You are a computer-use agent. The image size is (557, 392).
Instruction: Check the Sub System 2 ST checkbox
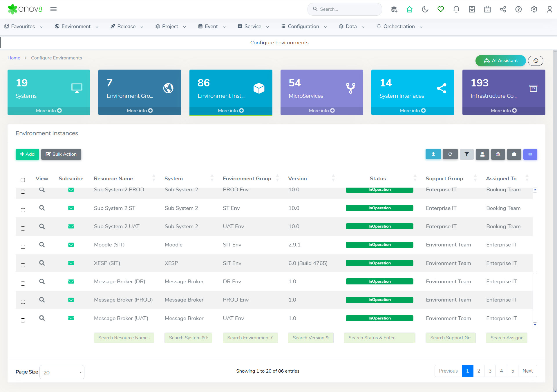[23, 210]
